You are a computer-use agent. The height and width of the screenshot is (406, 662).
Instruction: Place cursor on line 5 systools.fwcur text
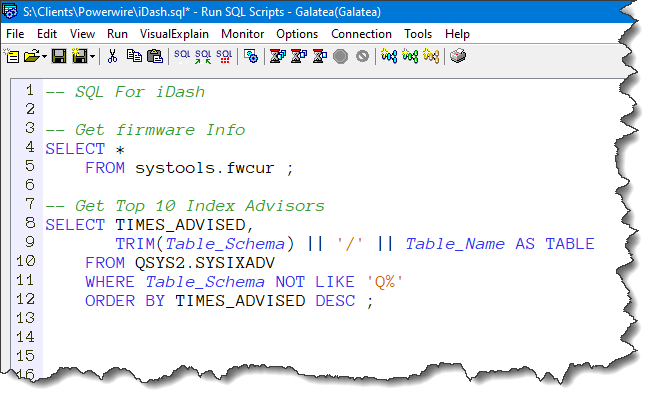click(x=209, y=168)
